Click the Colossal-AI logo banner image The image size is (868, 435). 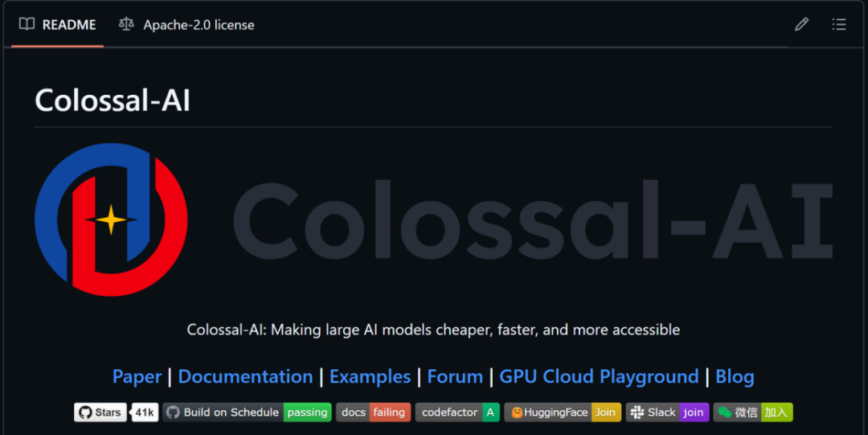433,220
